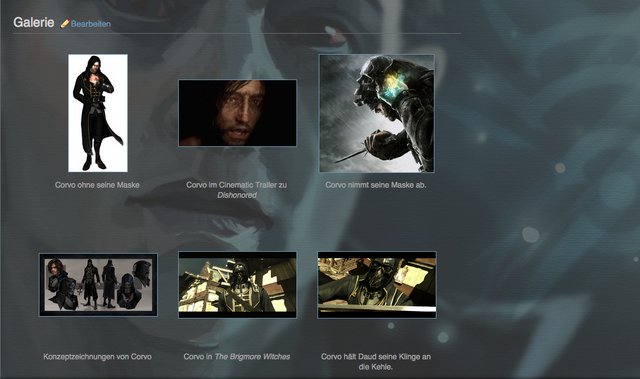
Task: Click the horizontal divider under Galerie heading
Action: (237, 33)
